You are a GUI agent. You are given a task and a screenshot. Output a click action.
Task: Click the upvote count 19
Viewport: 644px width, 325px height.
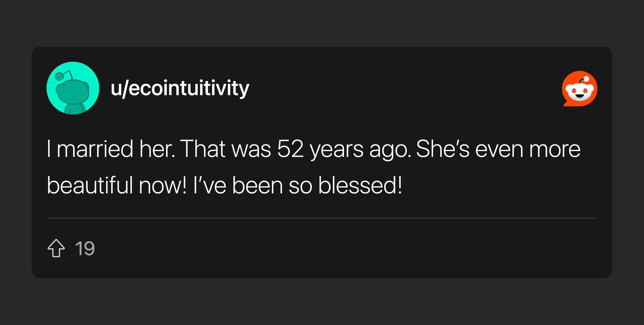click(x=85, y=248)
